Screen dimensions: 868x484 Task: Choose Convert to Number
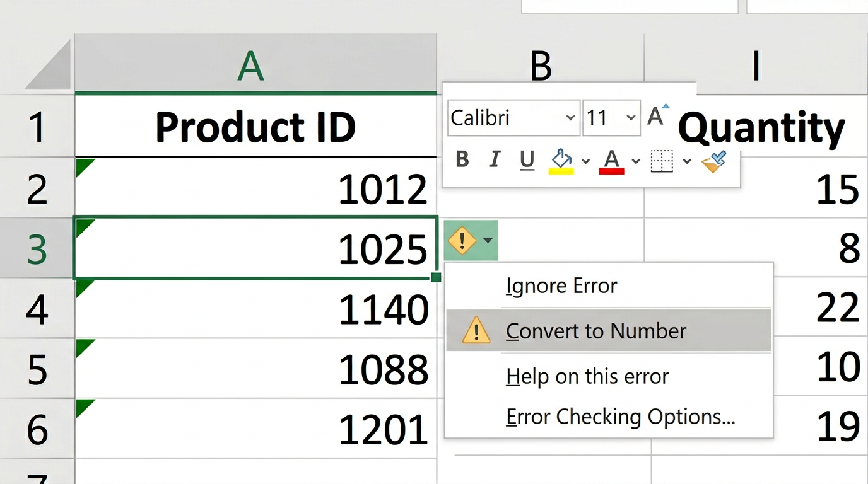595,331
